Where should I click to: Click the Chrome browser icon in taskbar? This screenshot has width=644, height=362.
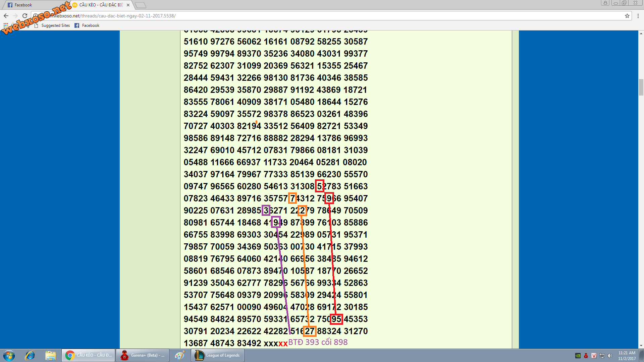69,355
